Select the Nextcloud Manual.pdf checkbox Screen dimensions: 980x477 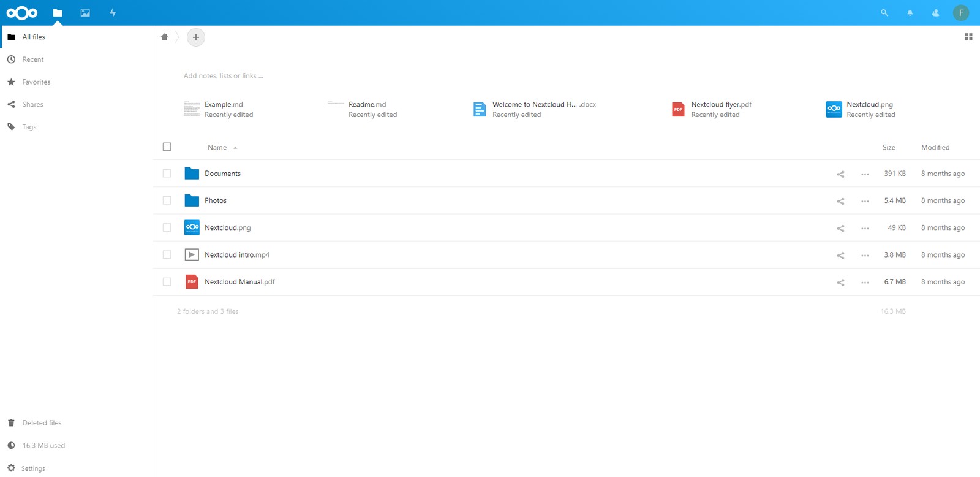tap(167, 281)
